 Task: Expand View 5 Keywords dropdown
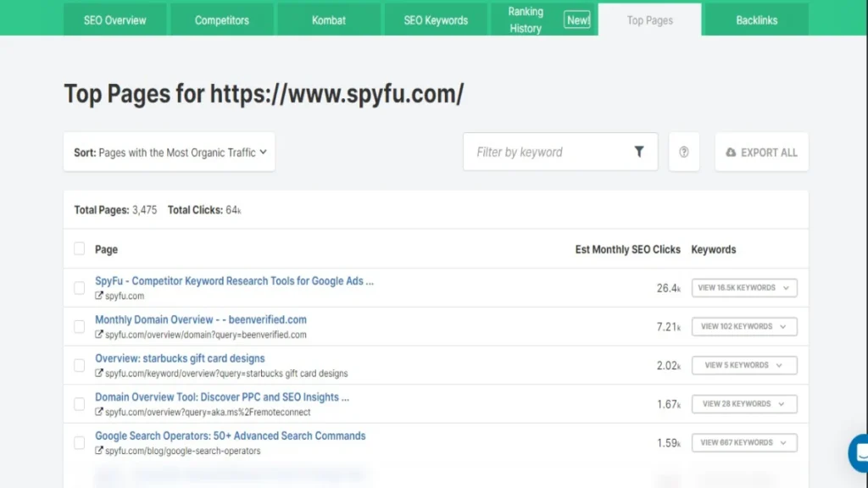744,365
